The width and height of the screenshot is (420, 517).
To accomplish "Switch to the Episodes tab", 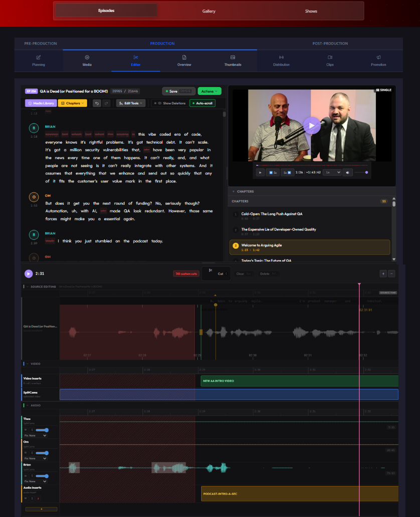I will click(x=106, y=11).
